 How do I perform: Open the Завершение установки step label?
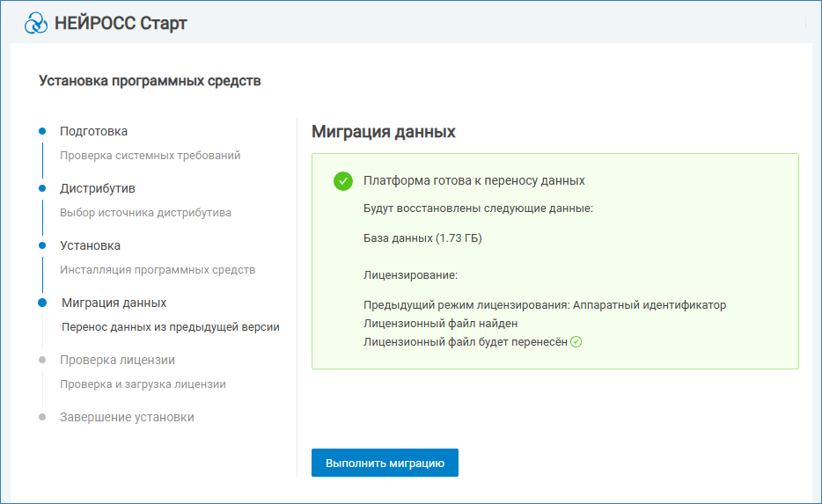(127, 417)
